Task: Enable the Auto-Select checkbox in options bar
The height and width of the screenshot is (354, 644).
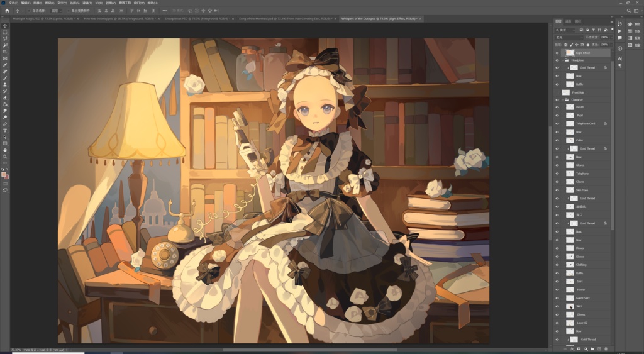Action: pyautogui.click(x=29, y=11)
